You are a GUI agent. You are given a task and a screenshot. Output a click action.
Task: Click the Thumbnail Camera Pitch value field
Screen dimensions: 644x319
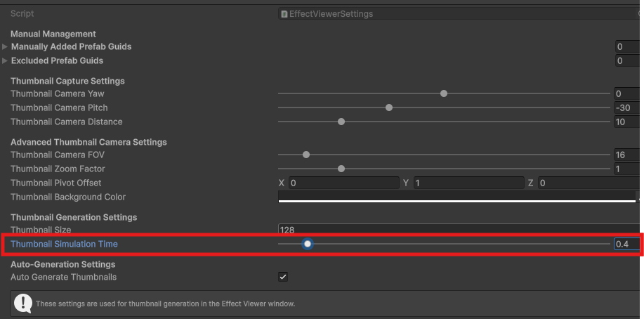click(x=627, y=108)
